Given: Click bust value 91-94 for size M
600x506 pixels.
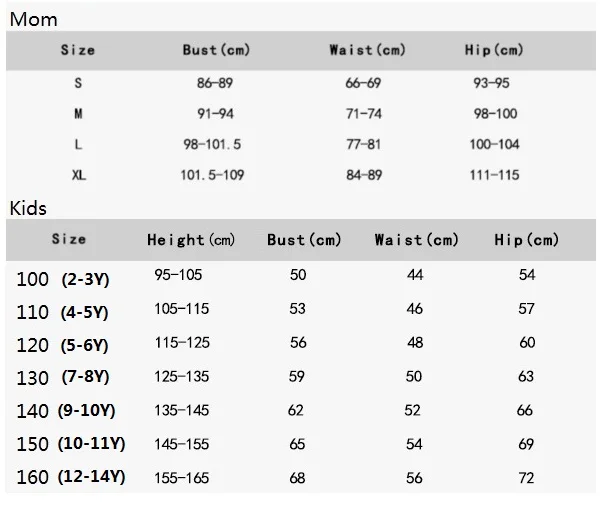Looking at the screenshot, I should [215, 114].
